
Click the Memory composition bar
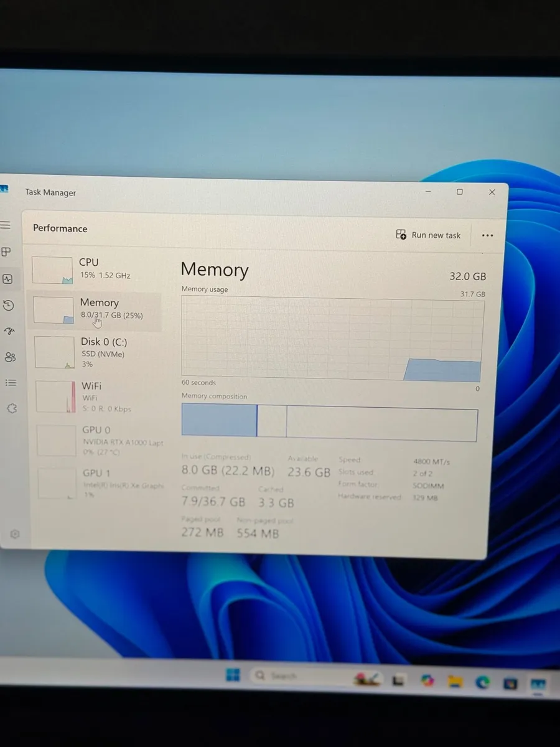(x=330, y=422)
